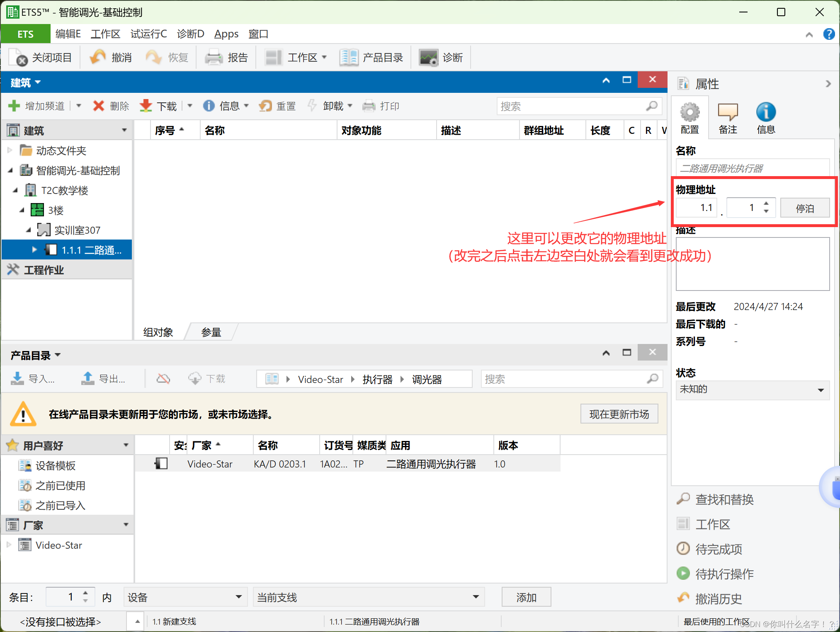Click the 停泊 park button
The height and width of the screenshot is (632, 840).
[x=804, y=208]
